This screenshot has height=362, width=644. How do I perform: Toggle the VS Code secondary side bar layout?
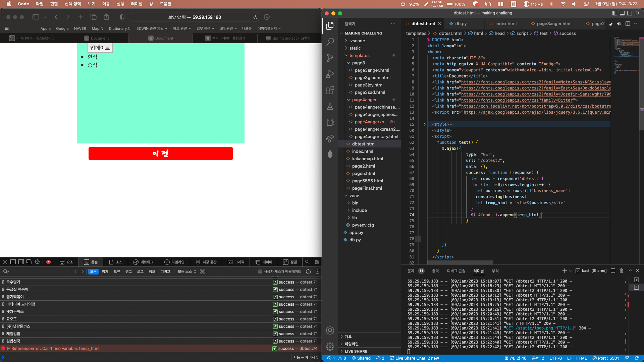tap(630, 13)
